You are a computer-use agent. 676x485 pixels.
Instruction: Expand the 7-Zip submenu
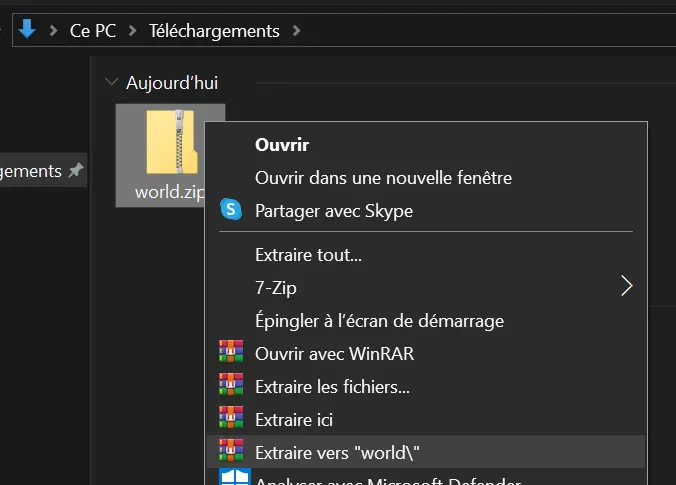click(627, 287)
